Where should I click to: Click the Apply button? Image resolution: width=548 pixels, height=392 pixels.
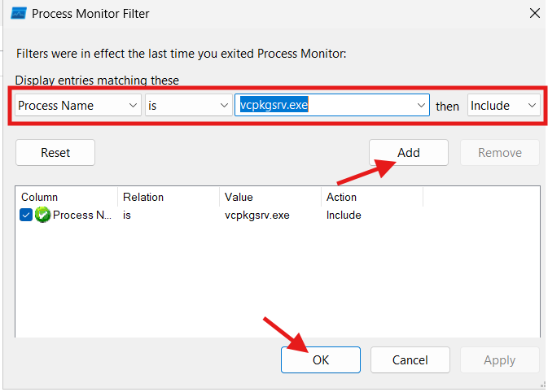[x=500, y=360]
